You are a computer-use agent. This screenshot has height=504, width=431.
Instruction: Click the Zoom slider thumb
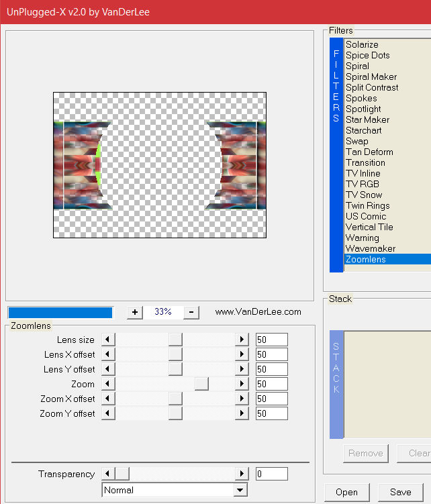pyautogui.click(x=201, y=384)
